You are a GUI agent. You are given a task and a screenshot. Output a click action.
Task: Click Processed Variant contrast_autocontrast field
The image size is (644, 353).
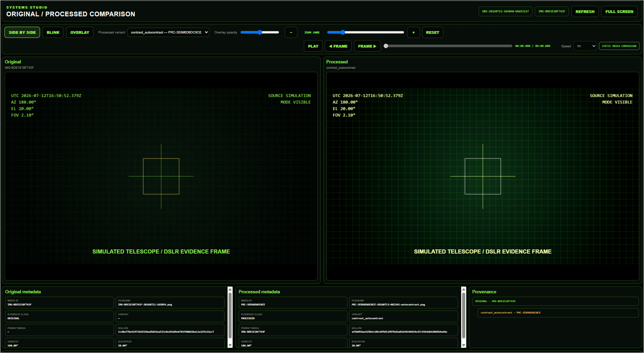tap(403, 316)
